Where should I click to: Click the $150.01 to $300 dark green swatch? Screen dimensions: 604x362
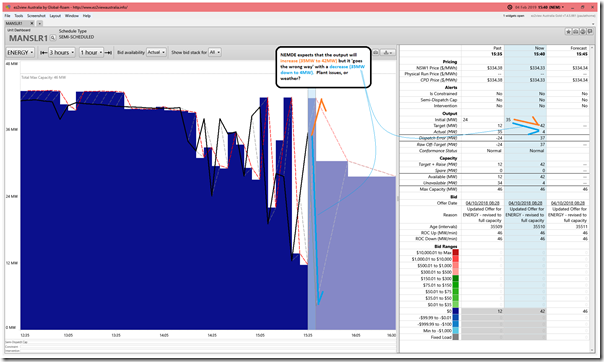click(x=456, y=278)
